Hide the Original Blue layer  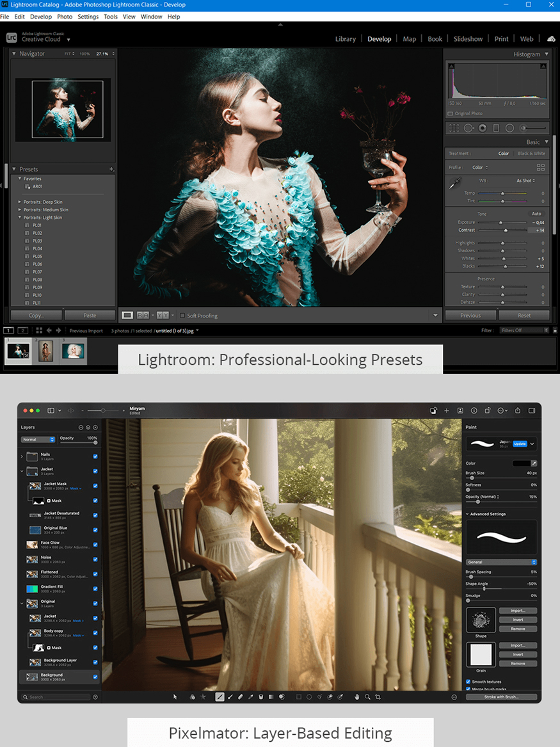click(x=95, y=530)
